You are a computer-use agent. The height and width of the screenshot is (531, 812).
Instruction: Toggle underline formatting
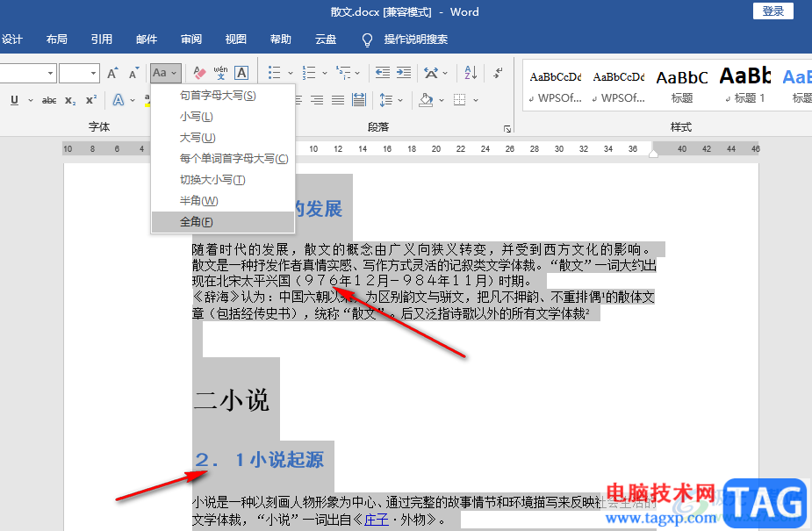pos(15,100)
